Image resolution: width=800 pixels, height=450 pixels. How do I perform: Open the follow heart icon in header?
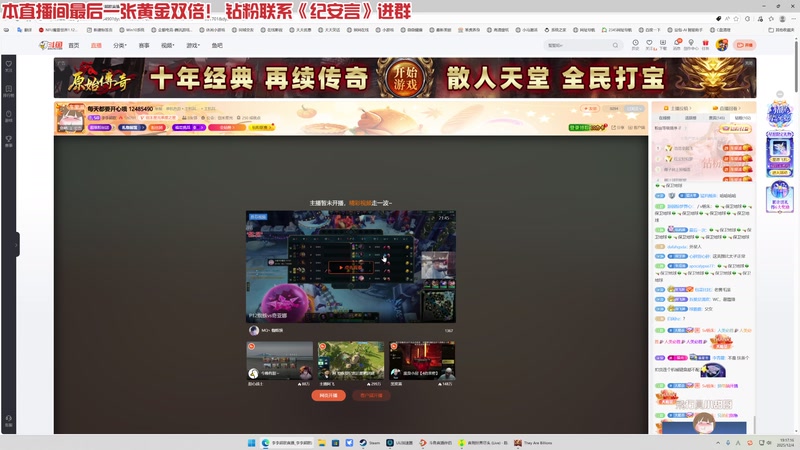(x=649, y=45)
